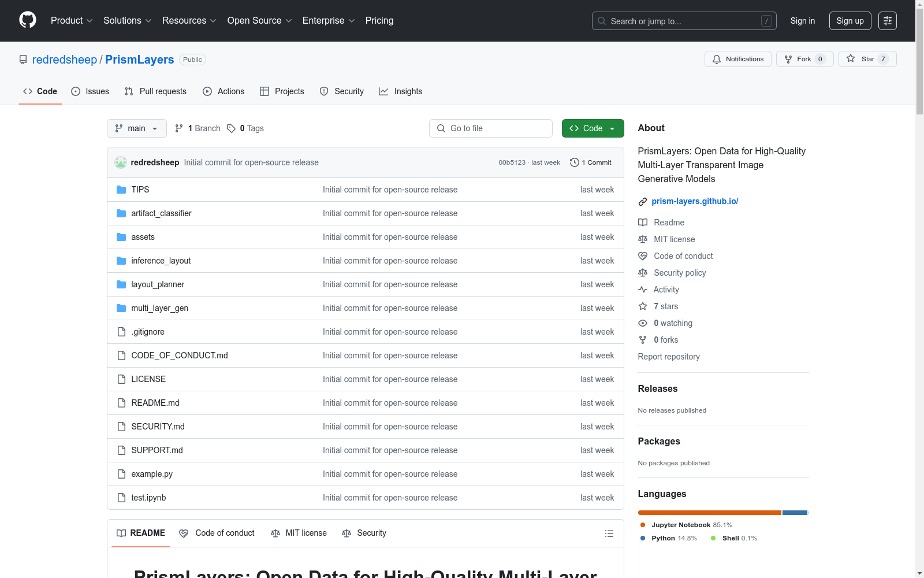Expand the Resources menu
The image size is (924, 578).
(x=189, y=21)
